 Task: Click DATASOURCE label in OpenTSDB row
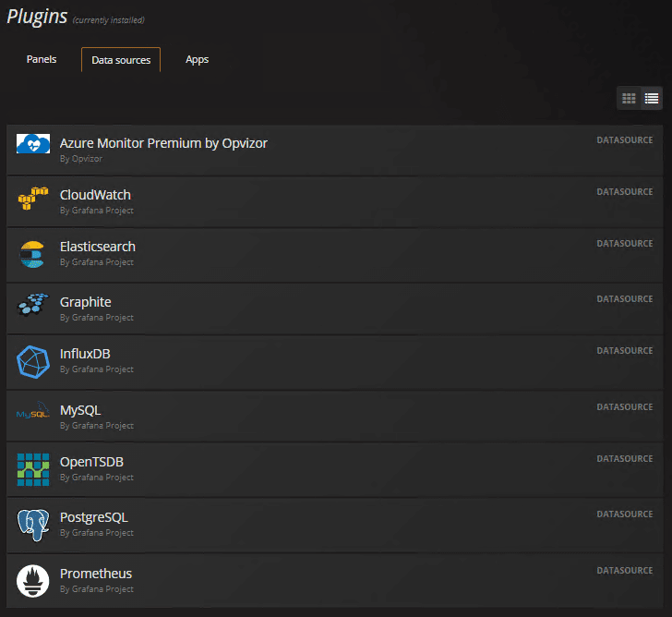point(625,459)
